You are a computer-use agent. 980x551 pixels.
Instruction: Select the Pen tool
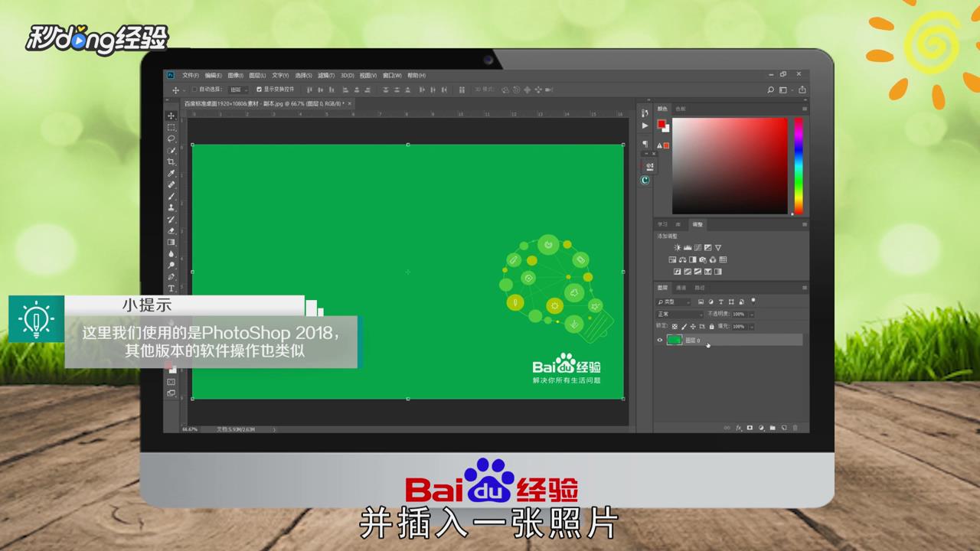[x=171, y=276]
